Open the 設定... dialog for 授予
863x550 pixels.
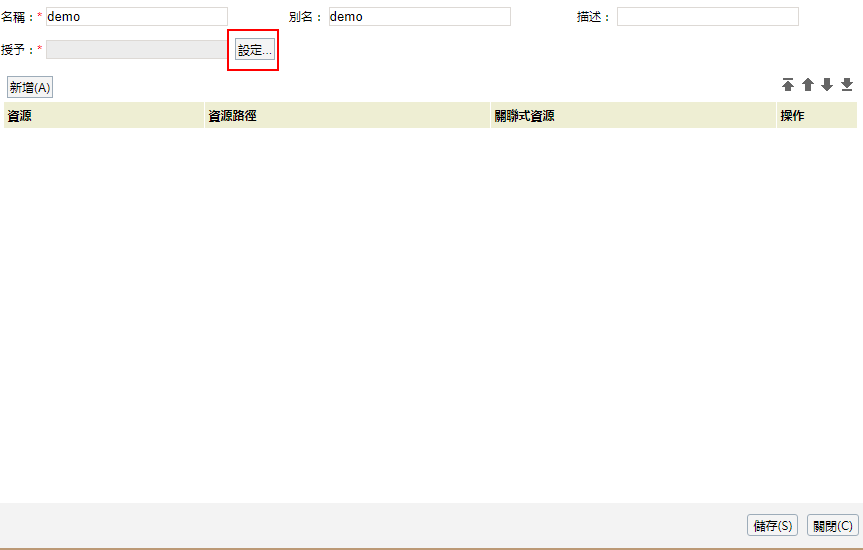255,50
